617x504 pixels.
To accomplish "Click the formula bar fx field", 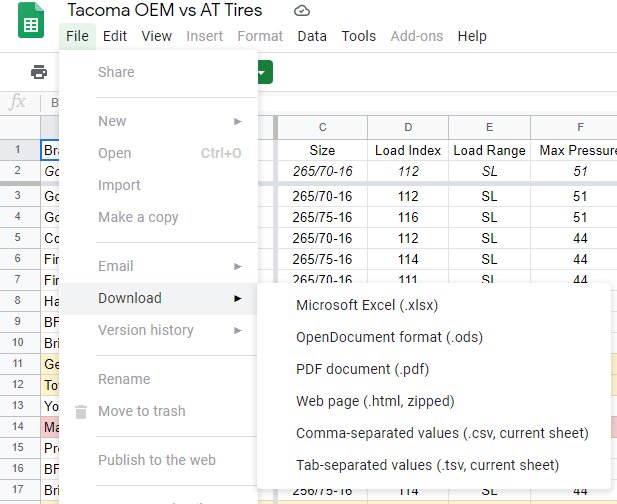I will [18, 102].
